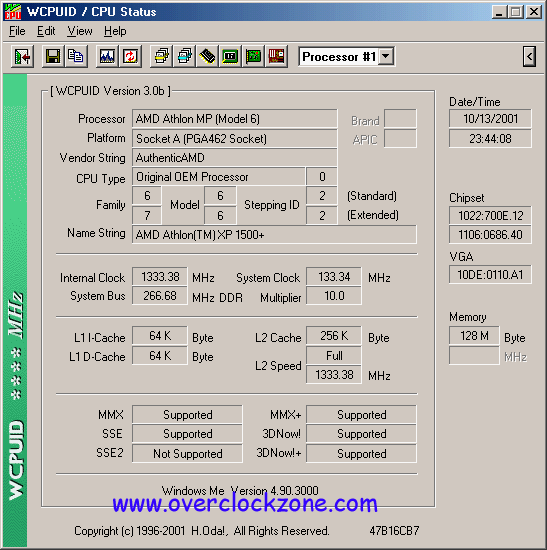Click the SSE2 'Not Supported' field

[x=187, y=454]
